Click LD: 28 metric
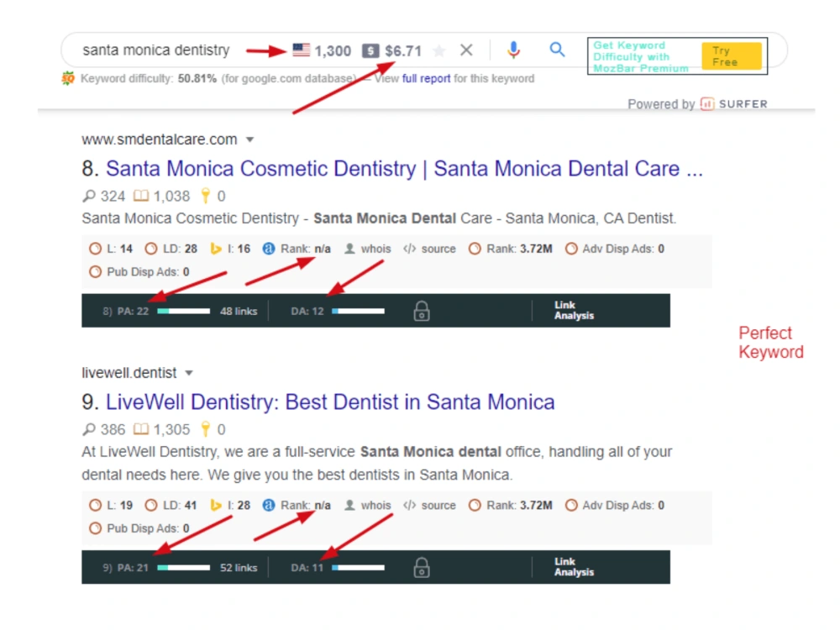 click(171, 249)
